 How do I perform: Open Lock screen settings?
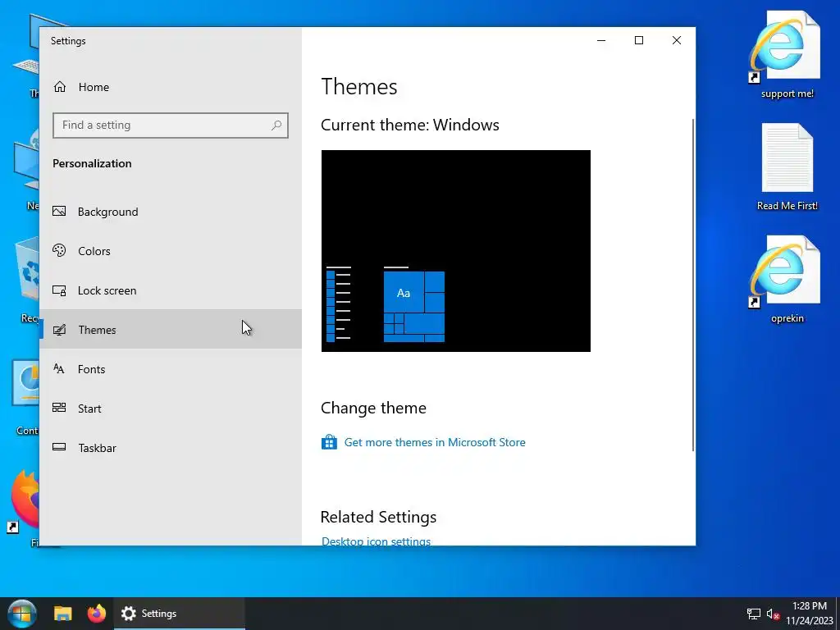(x=171, y=290)
